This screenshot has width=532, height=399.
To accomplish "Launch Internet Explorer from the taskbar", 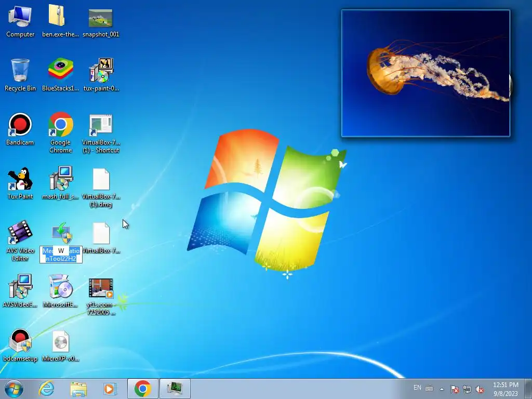I will 46,389.
